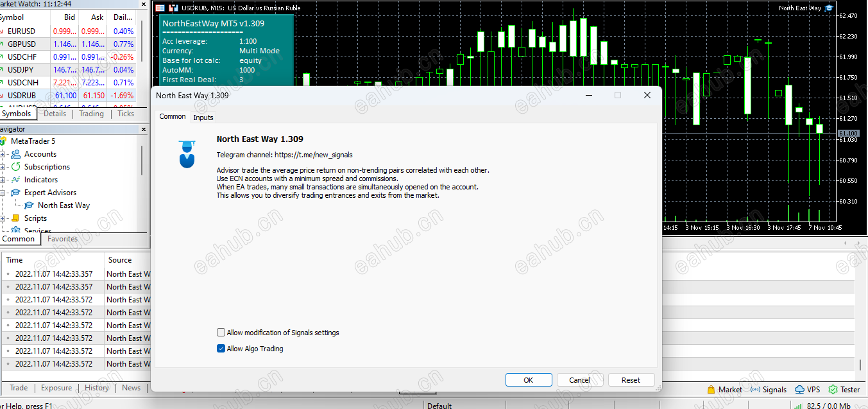The image size is (868, 409).
Task: Select the USDCNH row in Market Watch
Action: pos(67,82)
